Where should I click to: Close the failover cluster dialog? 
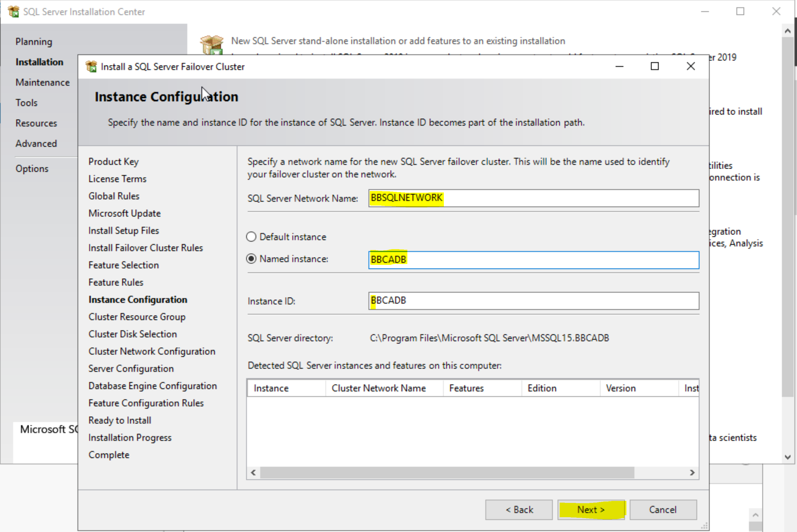(691, 66)
